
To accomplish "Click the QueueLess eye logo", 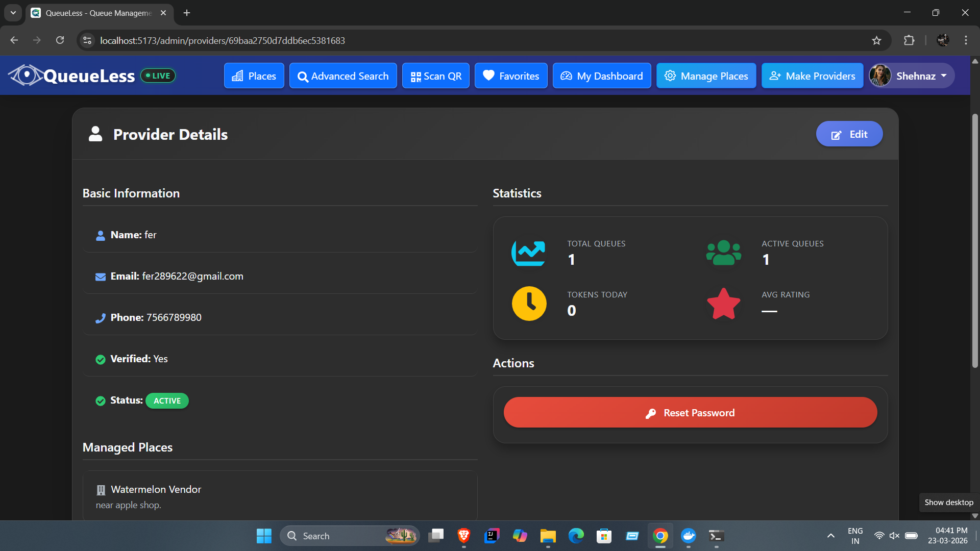I will (x=26, y=76).
